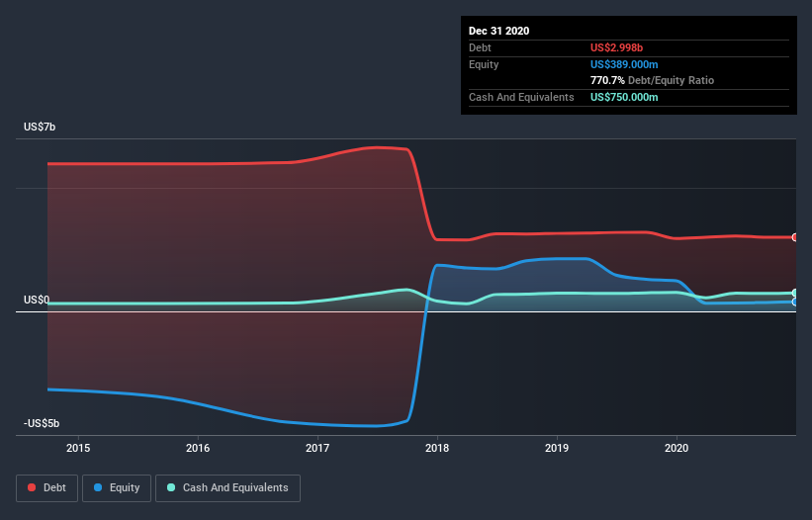The height and width of the screenshot is (520, 812).
Task: Click the -US$5b y-axis label
Action: pos(42,423)
